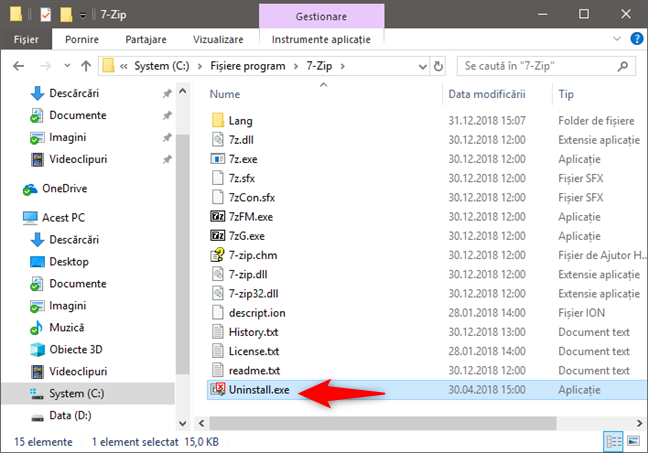
Task: Sort by Data modificării column header
Action: coord(487,94)
